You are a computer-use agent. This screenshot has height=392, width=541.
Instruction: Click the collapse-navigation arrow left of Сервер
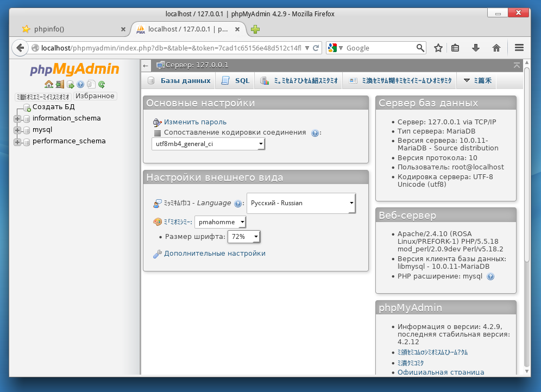point(146,66)
